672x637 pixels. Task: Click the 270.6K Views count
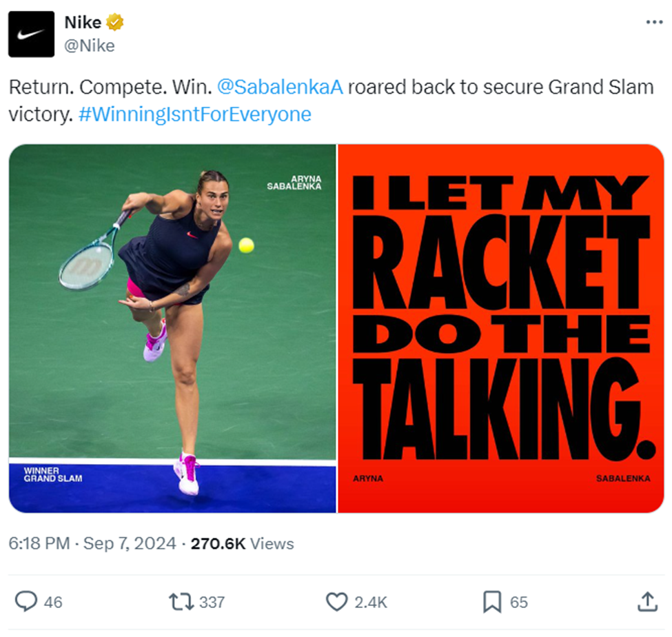click(x=242, y=543)
